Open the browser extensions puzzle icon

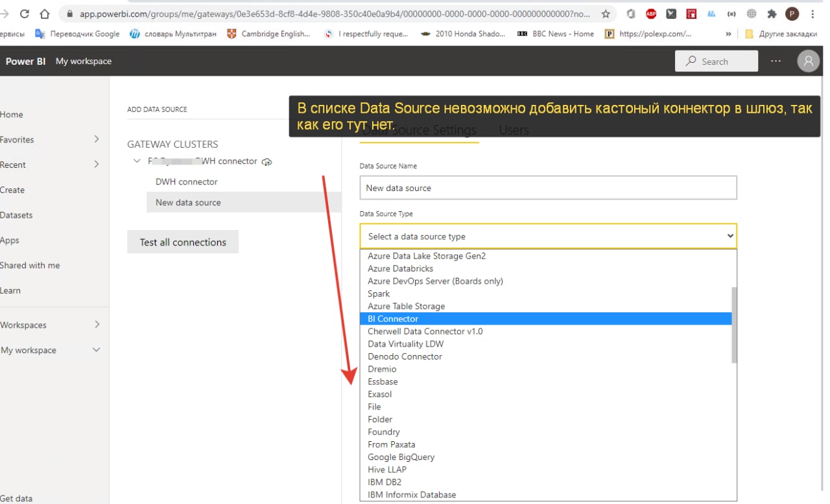tap(772, 14)
